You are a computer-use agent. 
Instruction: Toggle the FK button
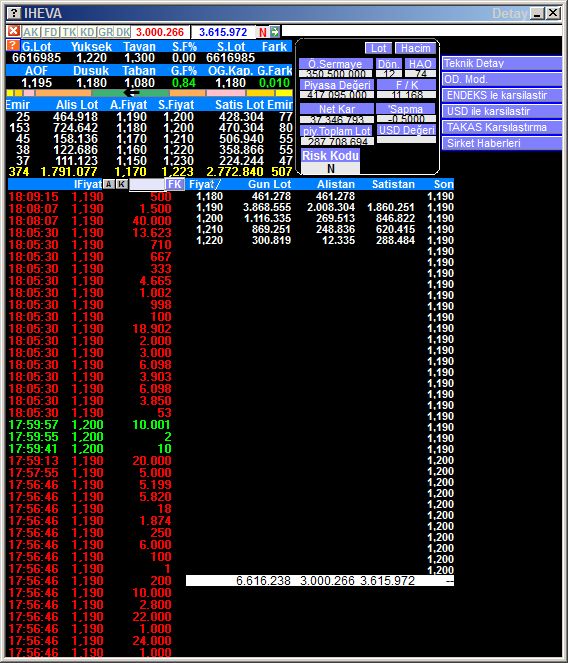(x=174, y=184)
